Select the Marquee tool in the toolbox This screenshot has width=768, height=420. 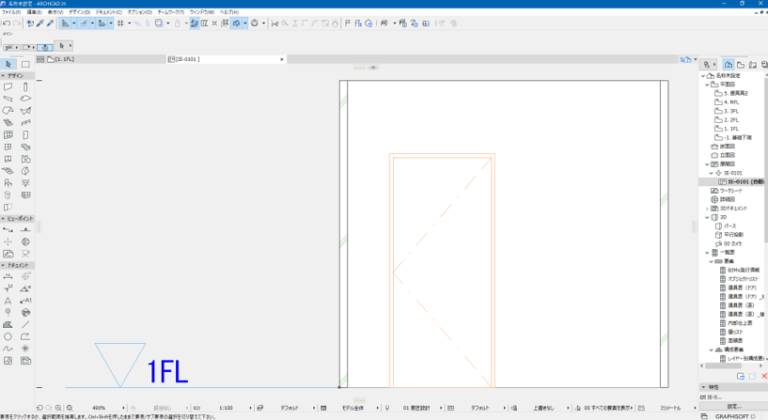tap(25, 64)
